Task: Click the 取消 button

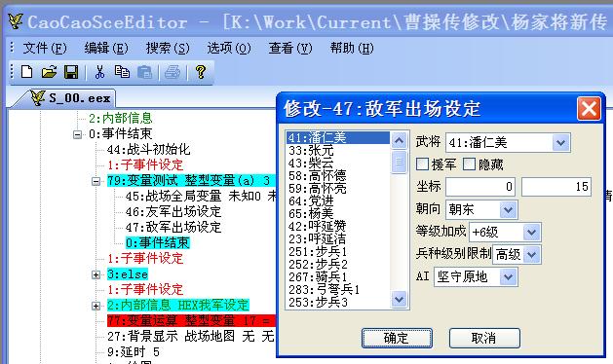Action: pyautogui.click(x=484, y=338)
